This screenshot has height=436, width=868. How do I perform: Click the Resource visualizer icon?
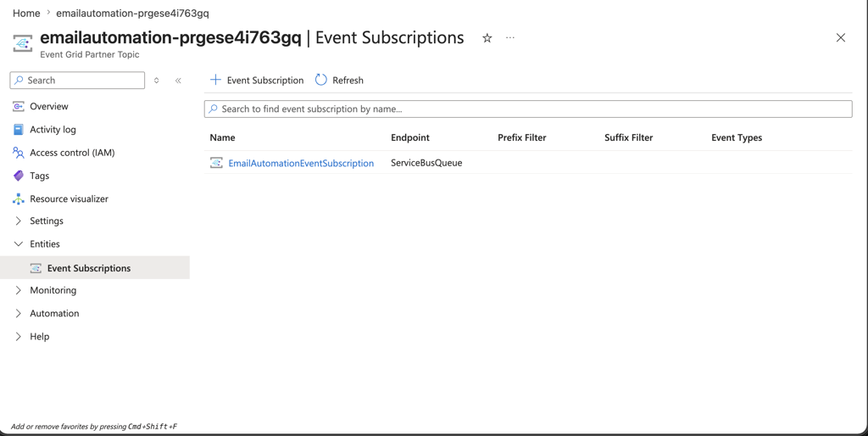point(19,198)
